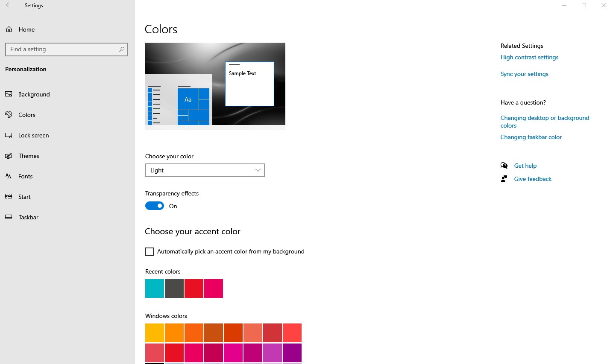607x364 pixels.
Task: Open the Choose your color dropdown
Action: point(205,170)
